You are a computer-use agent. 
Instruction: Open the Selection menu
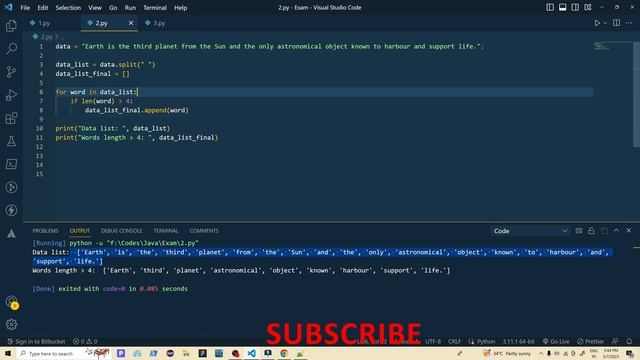coord(68,7)
